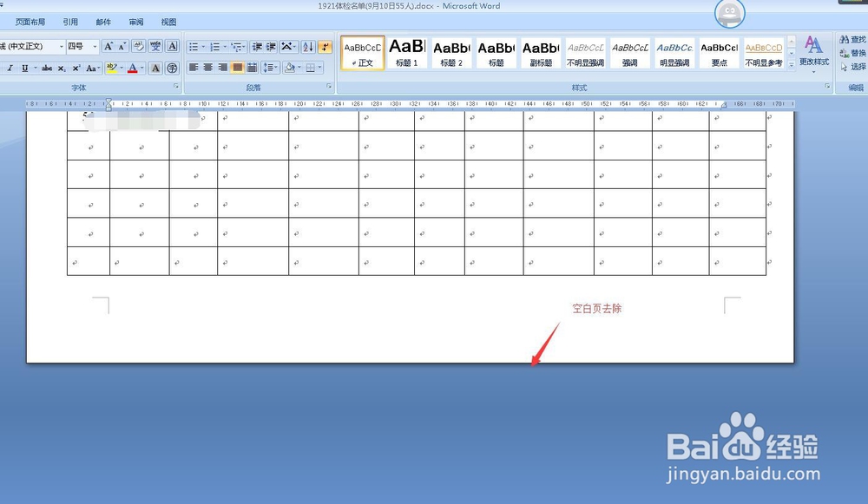Click the Distributed alignment icon

[252, 68]
